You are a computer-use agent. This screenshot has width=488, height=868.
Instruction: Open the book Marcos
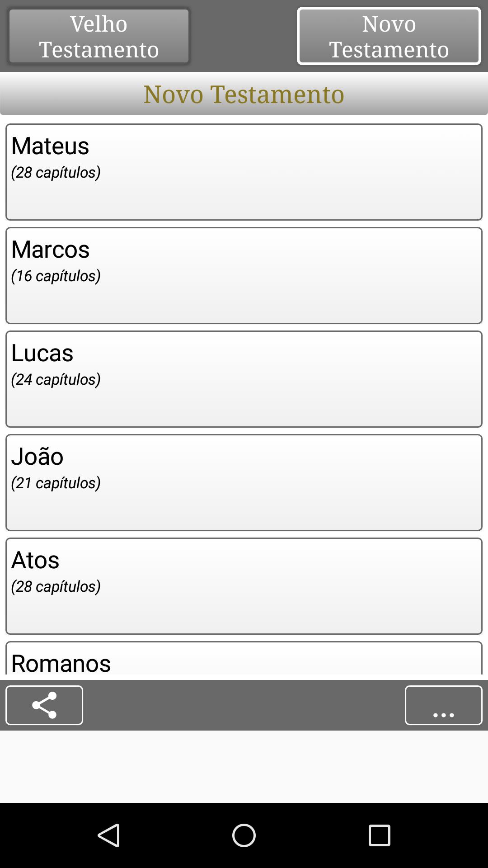click(244, 275)
